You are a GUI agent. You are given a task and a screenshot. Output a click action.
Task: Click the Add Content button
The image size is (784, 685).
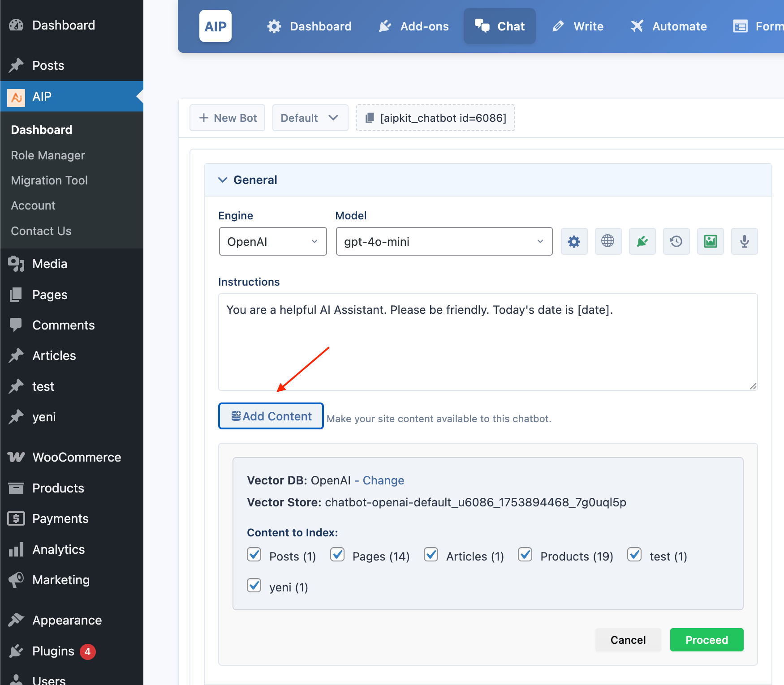(x=271, y=416)
